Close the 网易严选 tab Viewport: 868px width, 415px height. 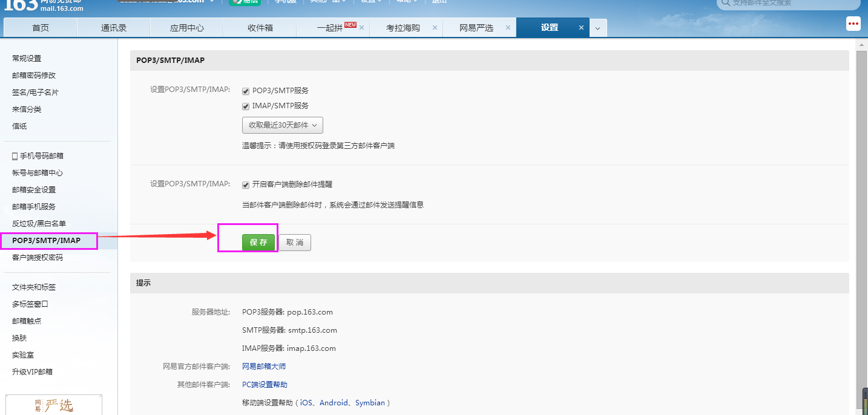point(508,27)
